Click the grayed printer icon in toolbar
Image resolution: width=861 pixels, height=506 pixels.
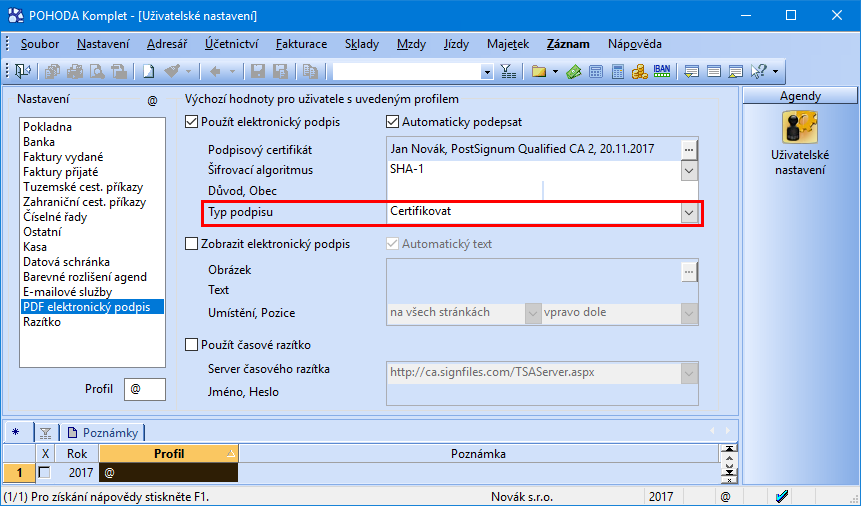(75, 71)
